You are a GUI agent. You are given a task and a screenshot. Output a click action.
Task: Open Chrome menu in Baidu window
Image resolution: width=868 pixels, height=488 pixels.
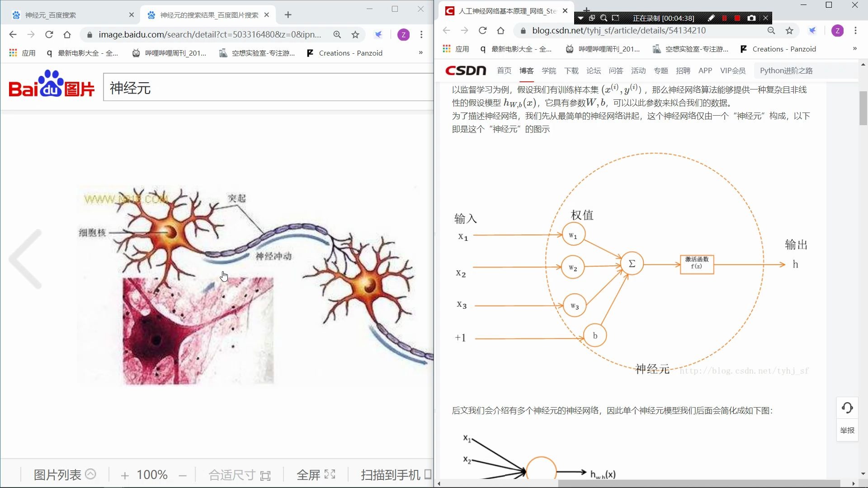pos(421,34)
